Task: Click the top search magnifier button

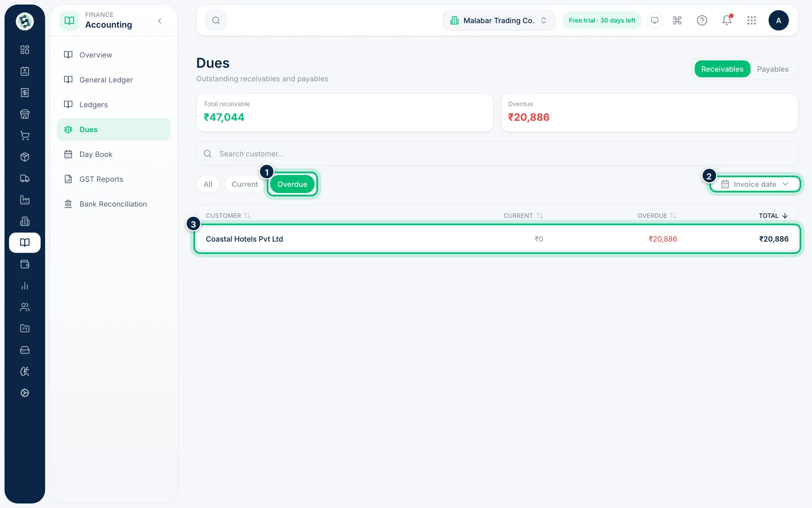Action: (x=216, y=20)
